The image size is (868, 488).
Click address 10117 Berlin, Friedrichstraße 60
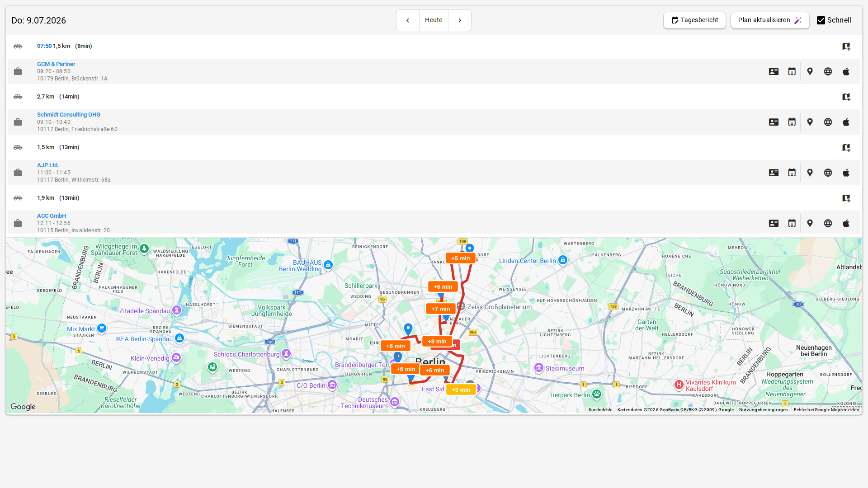click(77, 129)
